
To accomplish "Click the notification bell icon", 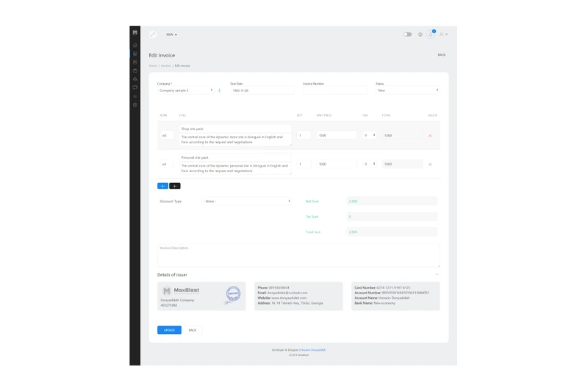I will pos(431,35).
